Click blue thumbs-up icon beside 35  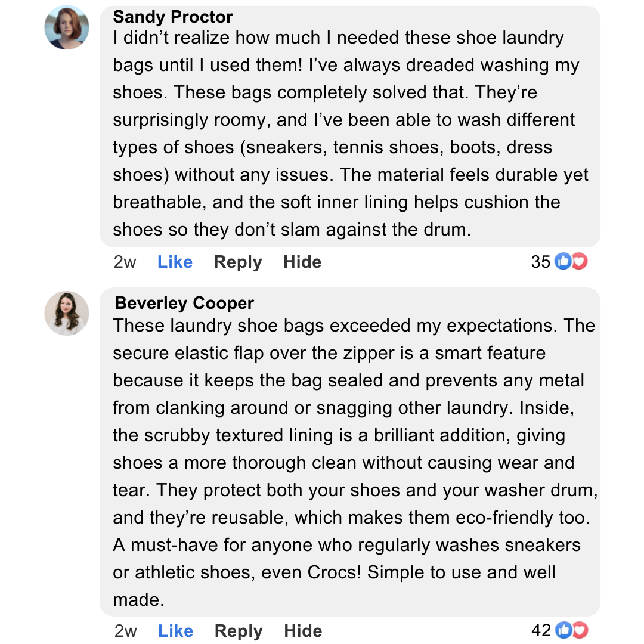click(x=562, y=261)
